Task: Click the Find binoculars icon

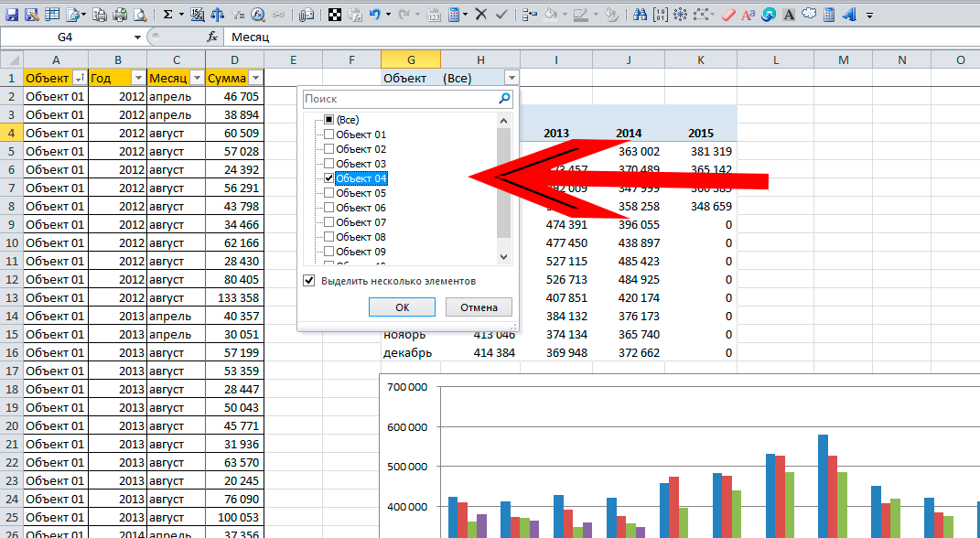Action: (640, 14)
